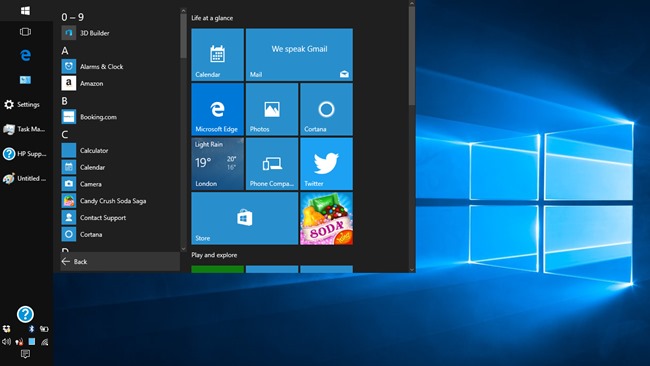Open Contact Support from the apps list
The image size is (650, 366).
[120, 218]
